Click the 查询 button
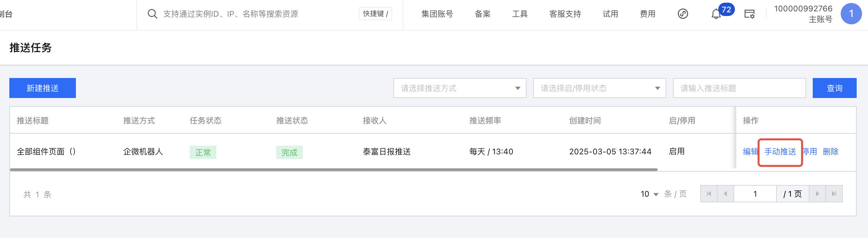868x238 pixels. coord(834,88)
